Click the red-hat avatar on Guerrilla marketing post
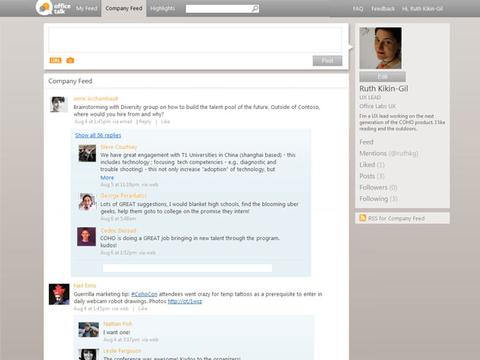 coord(59,294)
